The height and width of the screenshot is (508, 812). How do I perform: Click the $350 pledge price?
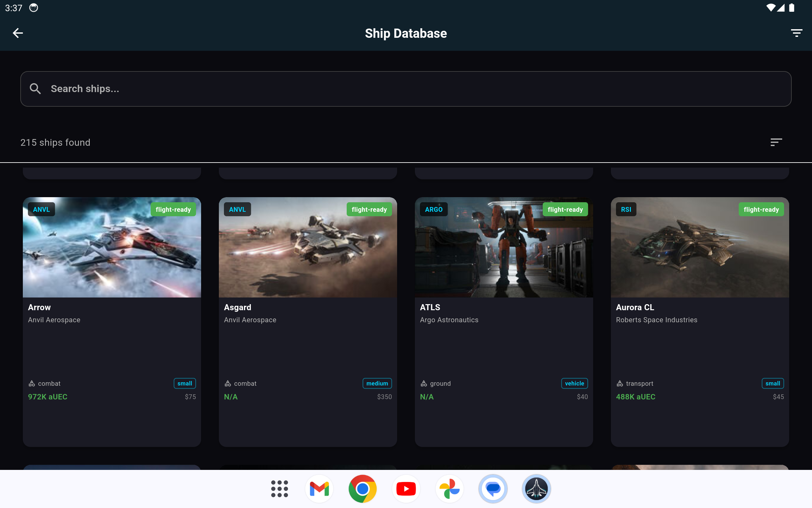(384, 397)
